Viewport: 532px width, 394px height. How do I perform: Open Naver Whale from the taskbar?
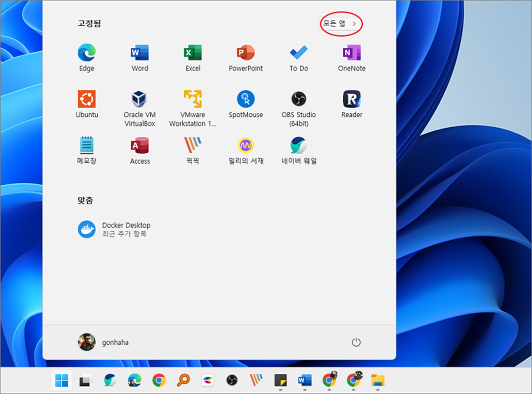pos(110,380)
